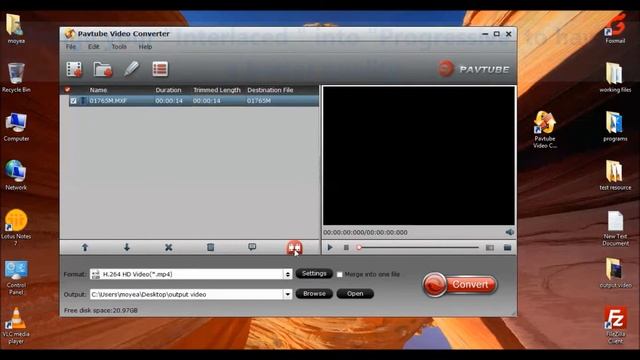Click destination file 01765M cell
Screen dimensions: 640x360
259,100
